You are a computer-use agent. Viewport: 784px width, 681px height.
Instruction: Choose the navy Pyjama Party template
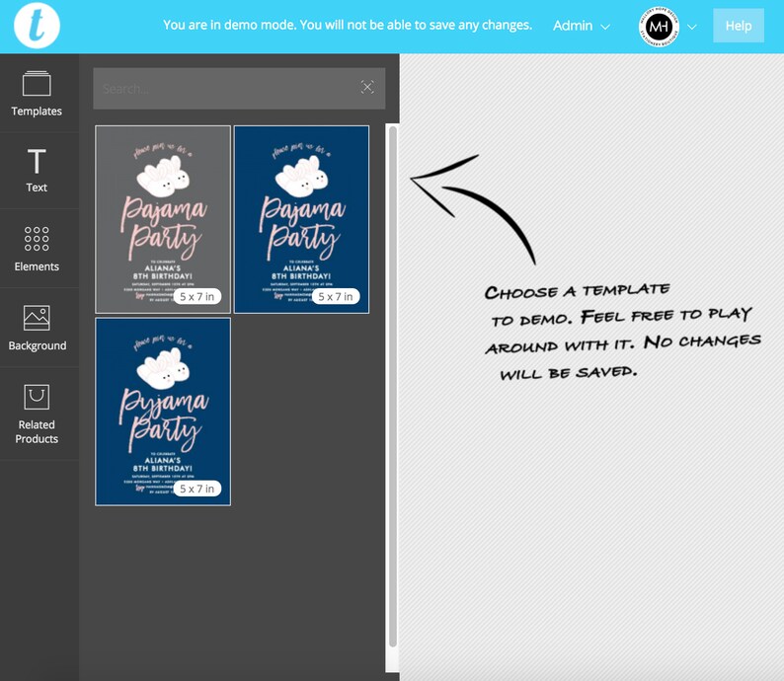coord(163,412)
